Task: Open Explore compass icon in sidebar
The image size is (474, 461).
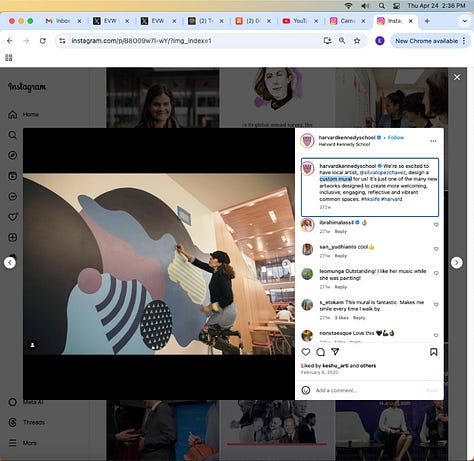Action: point(13,155)
